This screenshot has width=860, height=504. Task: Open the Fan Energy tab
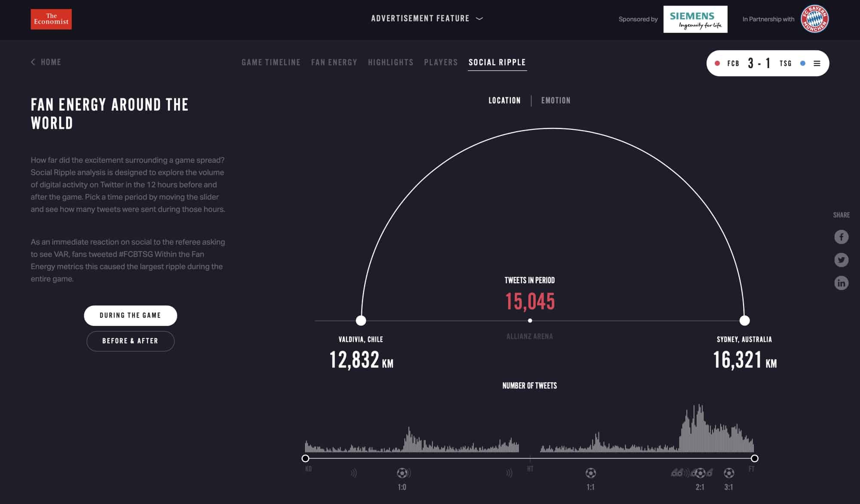click(334, 62)
